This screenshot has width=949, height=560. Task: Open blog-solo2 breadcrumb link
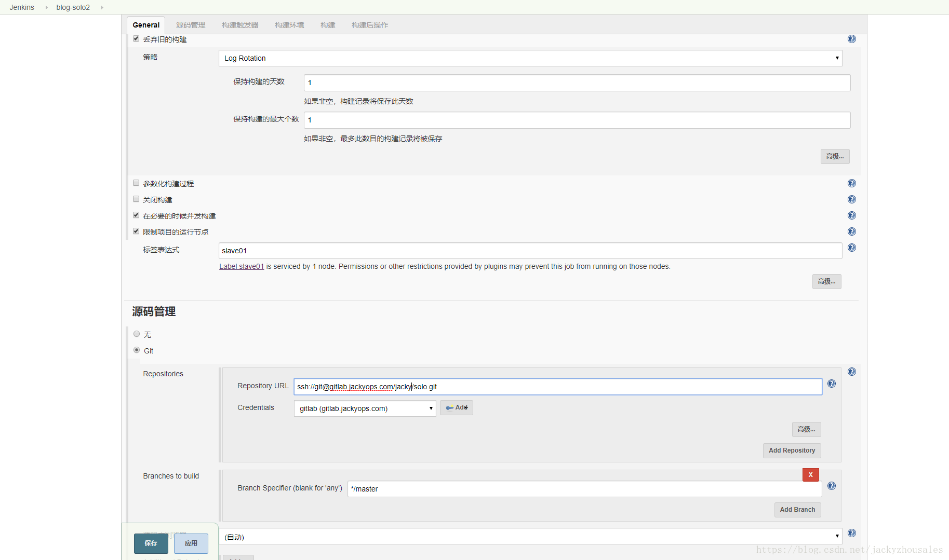[73, 7]
